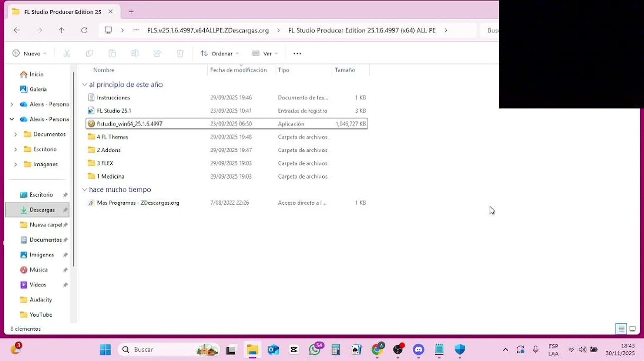Click the Copy toolbar icon
644x361 pixels.
click(x=89, y=53)
